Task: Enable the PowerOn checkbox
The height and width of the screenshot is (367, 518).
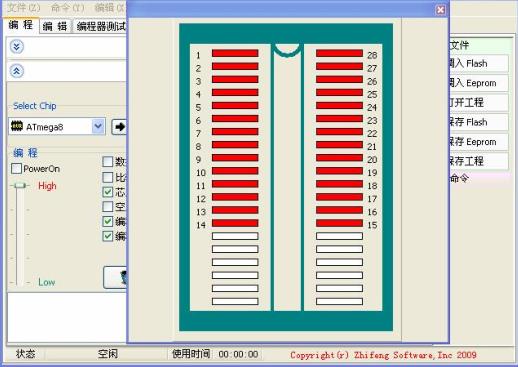Action: (x=16, y=169)
